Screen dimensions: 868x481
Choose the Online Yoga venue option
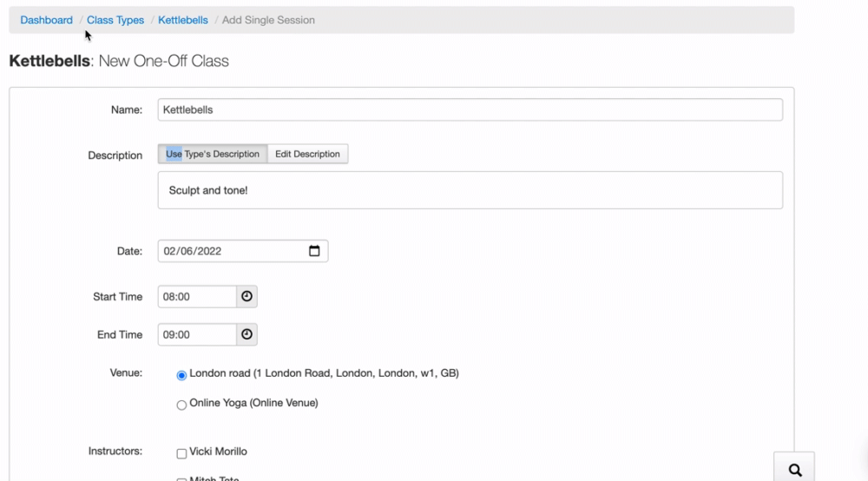click(x=181, y=405)
